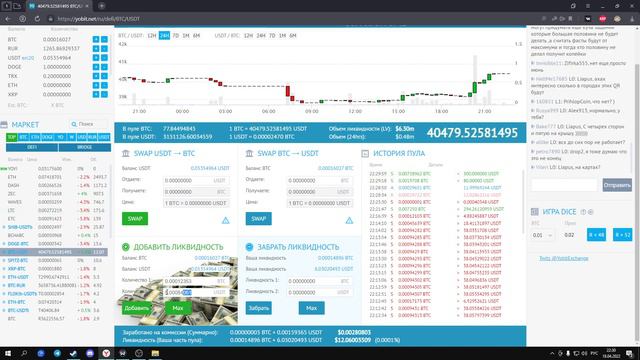Switch BTC/USDT chart to 7D

[x=176, y=36]
